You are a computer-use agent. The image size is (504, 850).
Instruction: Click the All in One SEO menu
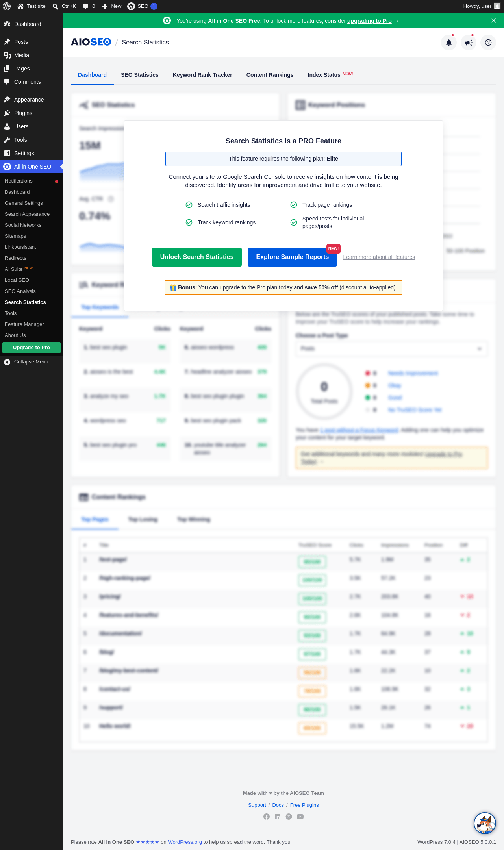tap(31, 167)
